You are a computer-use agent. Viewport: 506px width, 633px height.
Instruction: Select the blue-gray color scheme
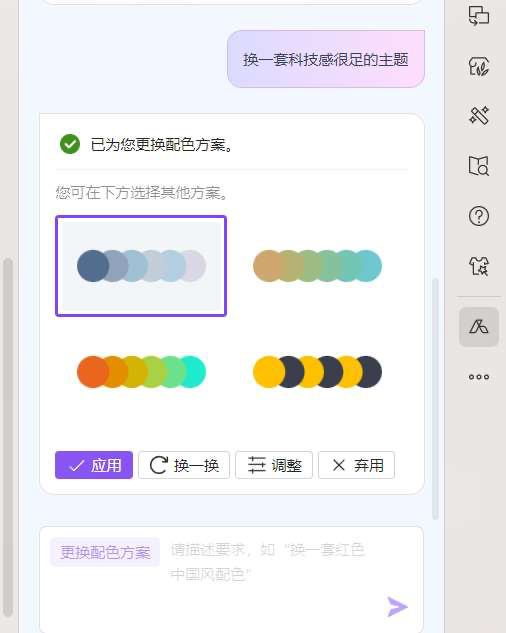(x=141, y=266)
